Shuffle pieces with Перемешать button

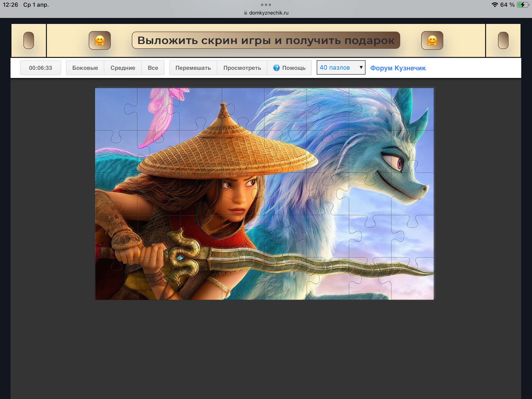[x=193, y=68]
